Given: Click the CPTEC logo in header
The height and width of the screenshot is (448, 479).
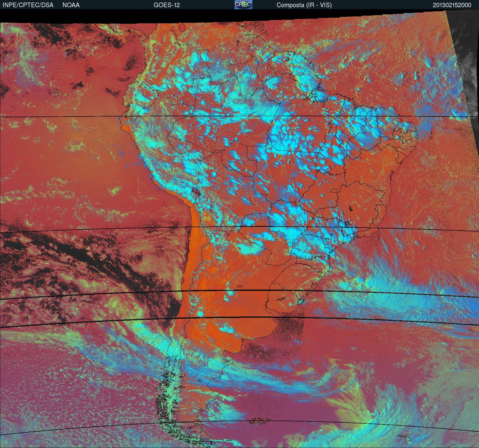Looking at the screenshot, I should [243, 5].
